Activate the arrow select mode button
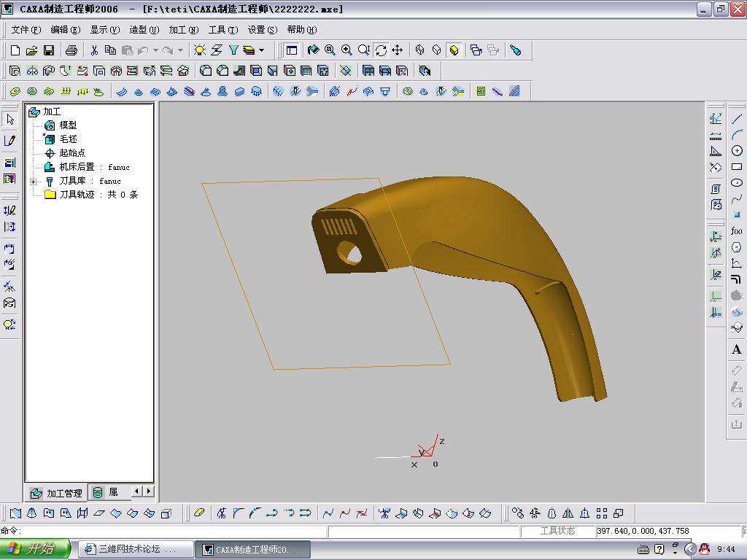The height and width of the screenshot is (560, 747). (9, 119)
